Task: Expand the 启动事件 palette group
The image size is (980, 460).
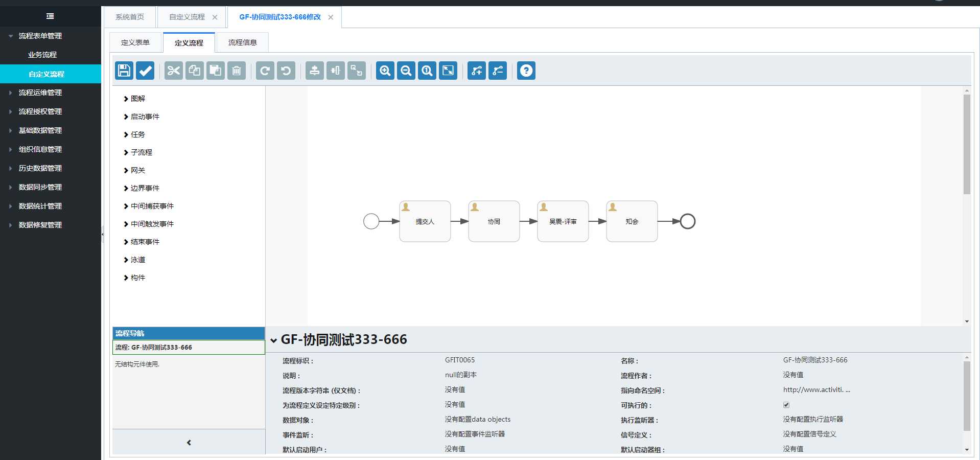Action: 142,117
